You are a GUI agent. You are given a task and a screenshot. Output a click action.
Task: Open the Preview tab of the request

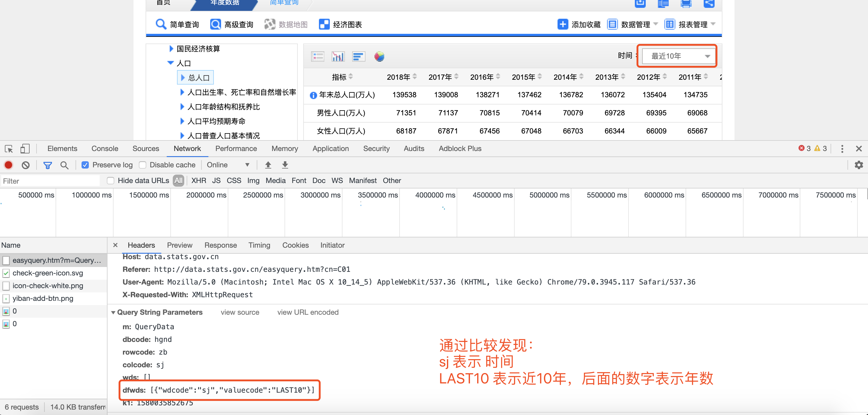pos(180,245)
